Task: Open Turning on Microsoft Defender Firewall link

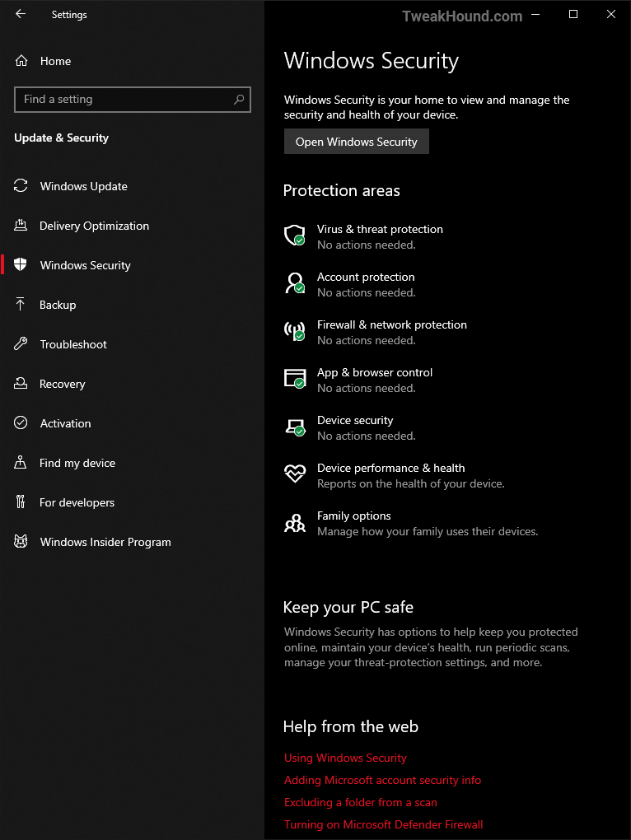Action: (384, 824)
